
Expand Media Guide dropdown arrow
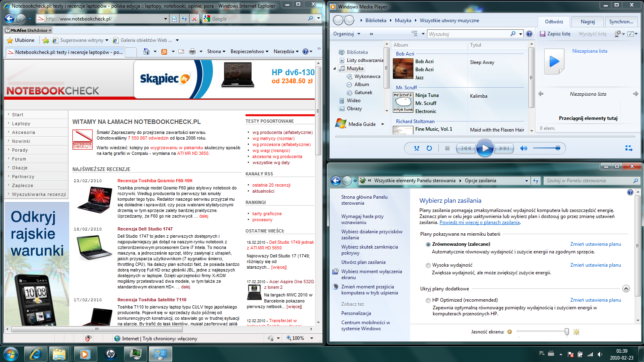(x=382, y=124)
